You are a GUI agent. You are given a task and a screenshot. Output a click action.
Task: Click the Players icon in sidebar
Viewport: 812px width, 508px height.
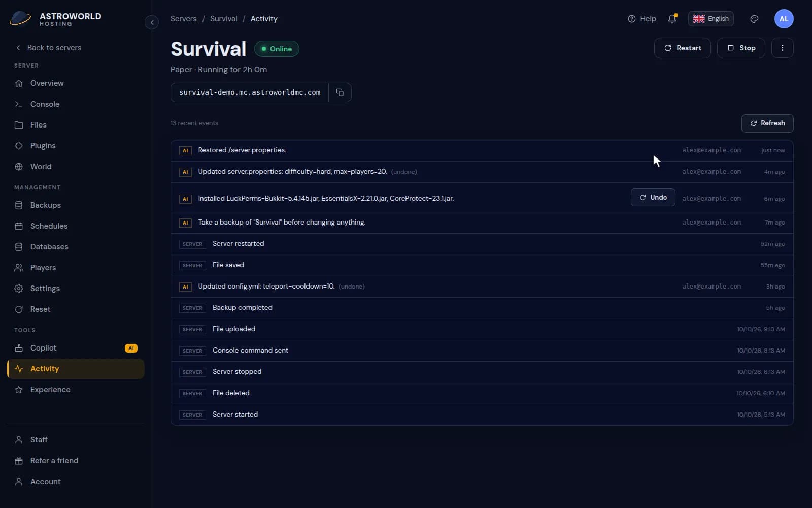(19, 268)
